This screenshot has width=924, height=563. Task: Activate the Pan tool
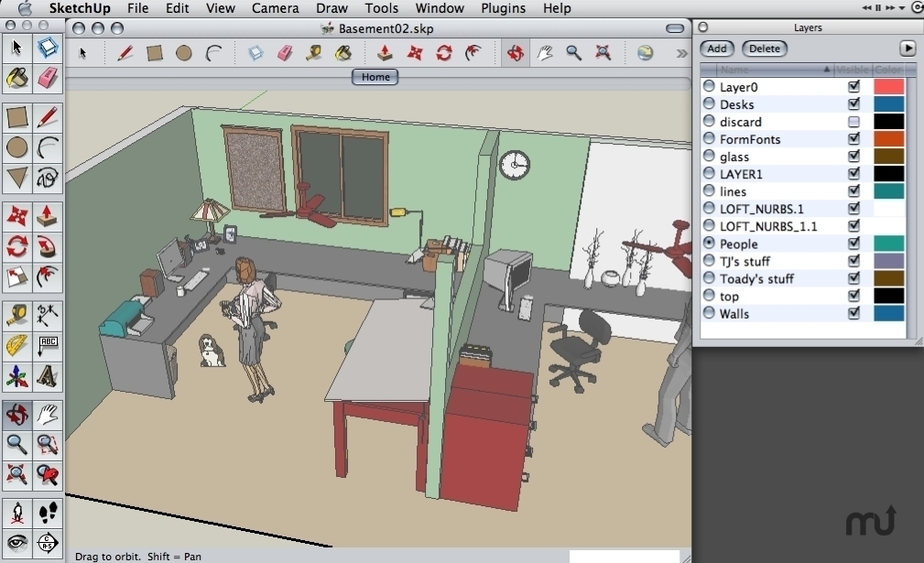[x=542, y=53]
